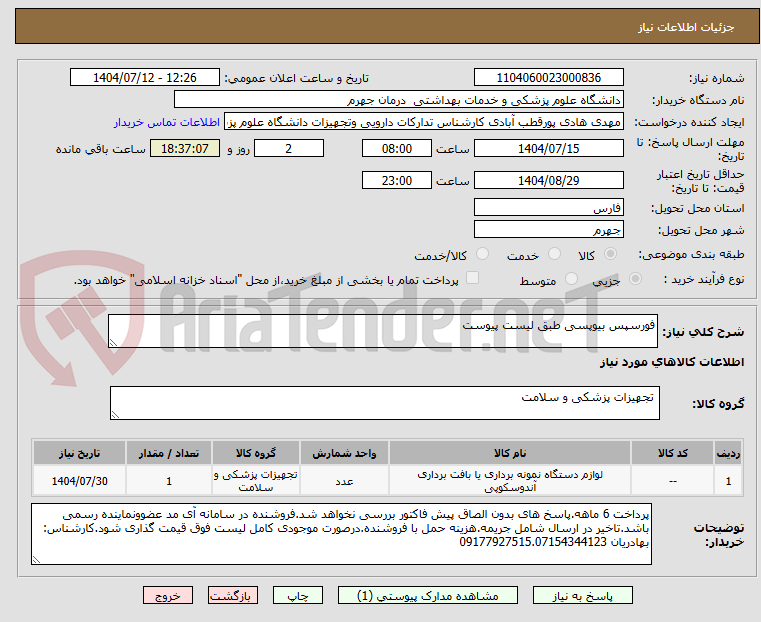Click the unit cell عدد

344,481
